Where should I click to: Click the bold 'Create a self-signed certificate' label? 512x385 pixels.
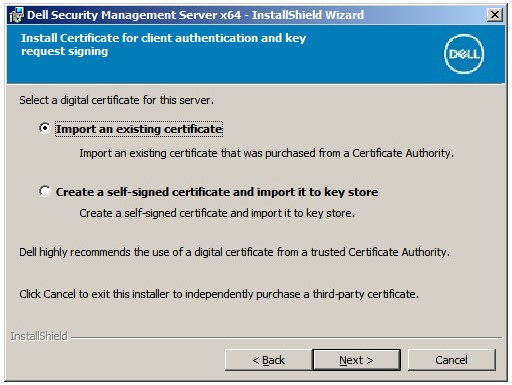coord(217,192)
